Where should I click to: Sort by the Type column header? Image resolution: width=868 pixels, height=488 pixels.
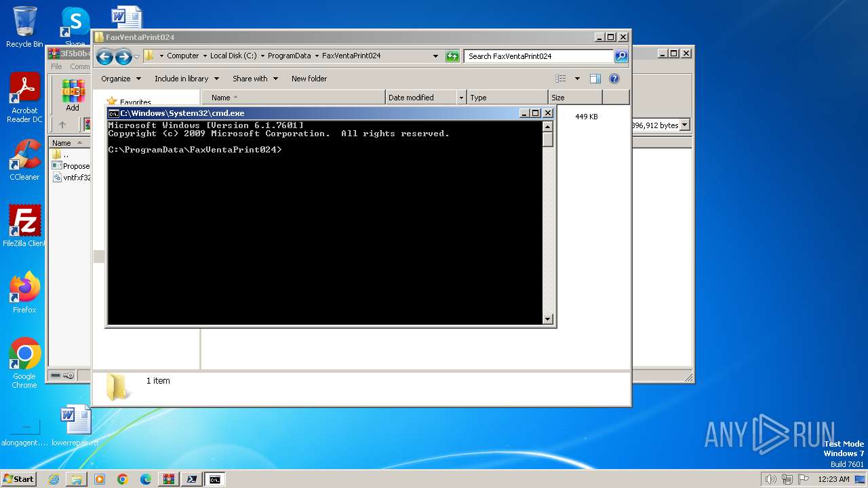coord(507,98)
